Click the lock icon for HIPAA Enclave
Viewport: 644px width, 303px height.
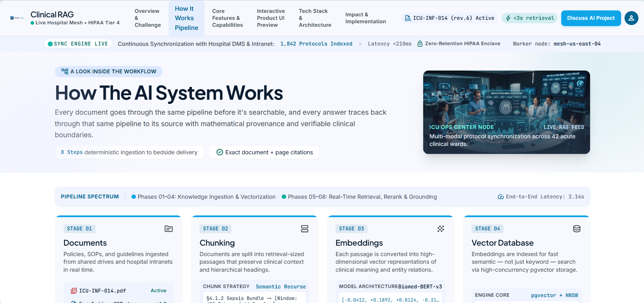[420, 44]
